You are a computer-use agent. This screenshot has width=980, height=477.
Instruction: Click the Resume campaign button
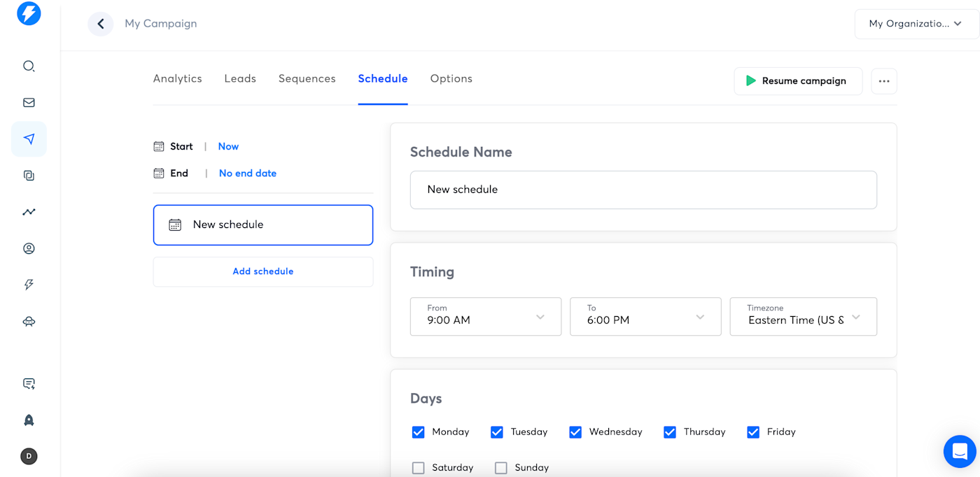tap(798, 81)
